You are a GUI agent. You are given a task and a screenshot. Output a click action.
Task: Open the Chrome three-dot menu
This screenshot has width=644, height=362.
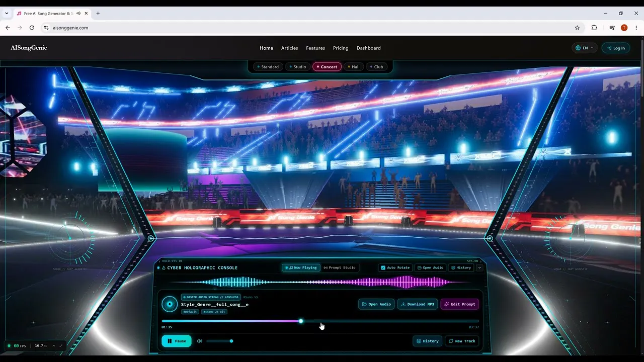pos(636,28)
